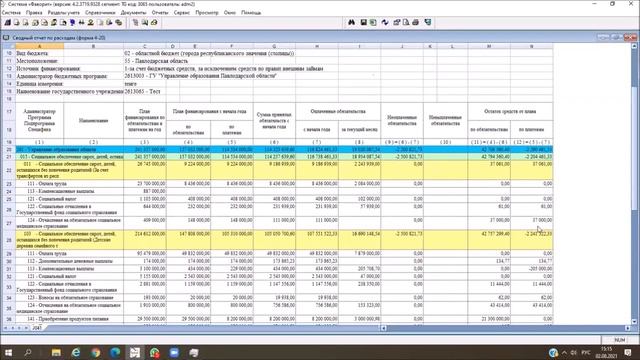Screen dimensions: 640x360
Task: Click the value 887 000,00 in row 24
Action: 154,191
